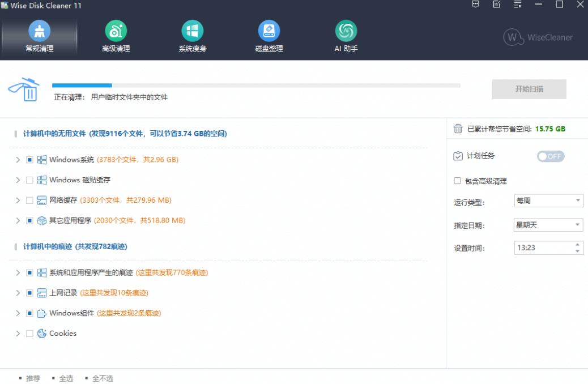This screenshot has height=384, width=588.
Task: Open the title bar menu list icon
Action: 518,5
